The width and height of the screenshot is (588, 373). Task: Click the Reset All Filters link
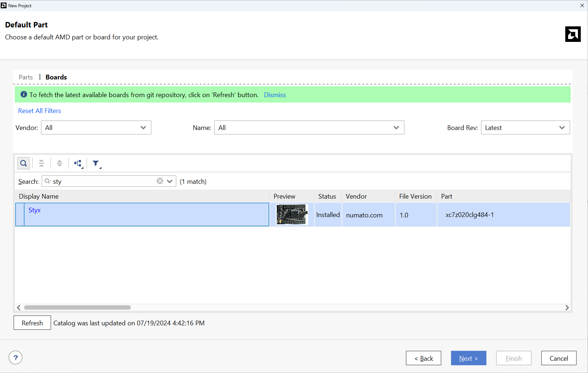tap(40, 111)
